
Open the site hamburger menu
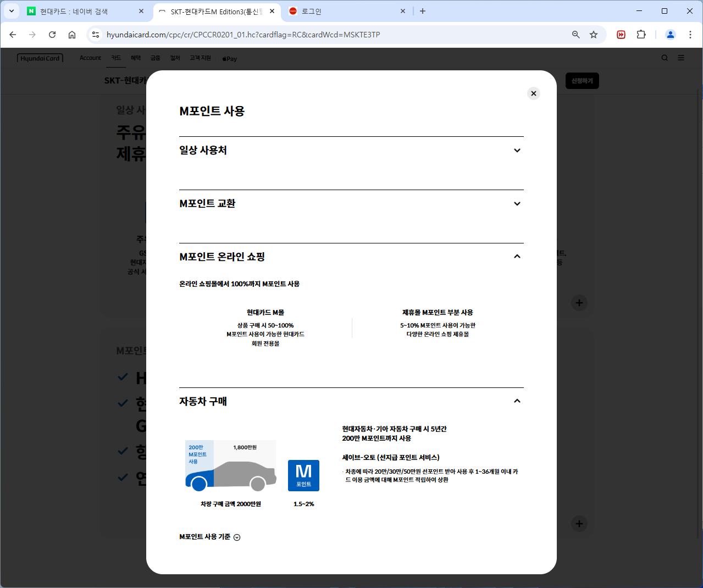(x=681, y=58)
